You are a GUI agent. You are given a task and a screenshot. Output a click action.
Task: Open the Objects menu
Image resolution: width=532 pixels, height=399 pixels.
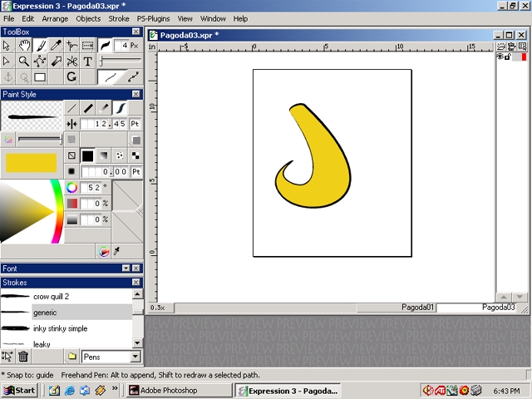pos(88,18)
